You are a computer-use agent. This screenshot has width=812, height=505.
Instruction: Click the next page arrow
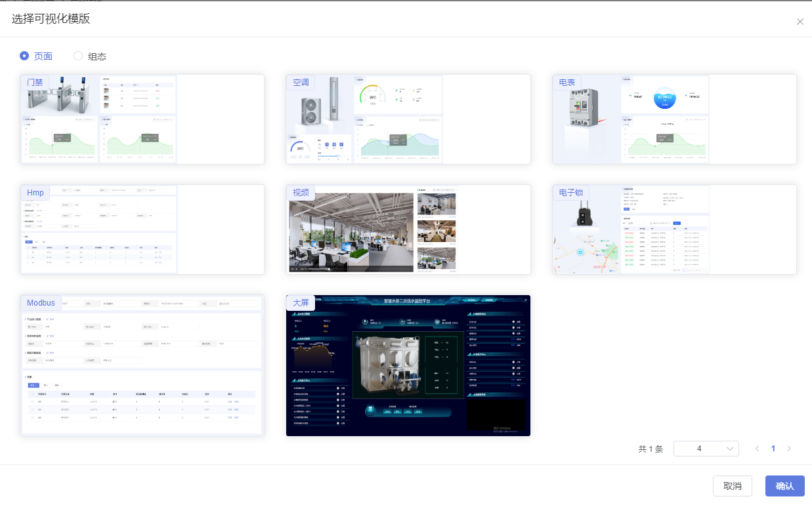[x=789, y=449]
